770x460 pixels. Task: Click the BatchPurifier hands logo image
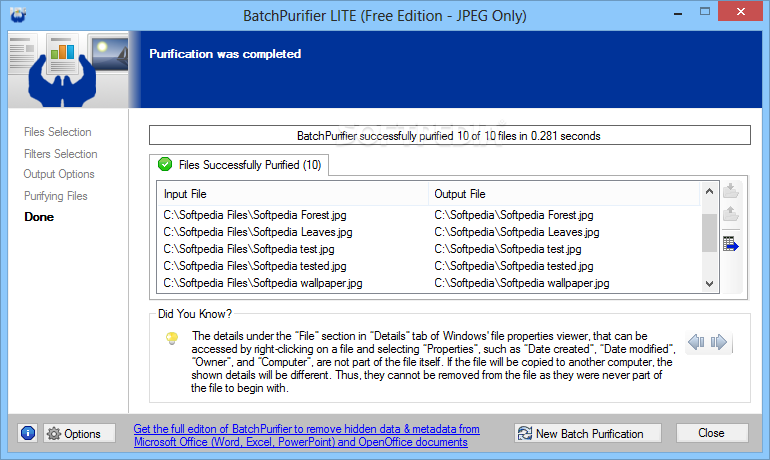pos(69,70)
